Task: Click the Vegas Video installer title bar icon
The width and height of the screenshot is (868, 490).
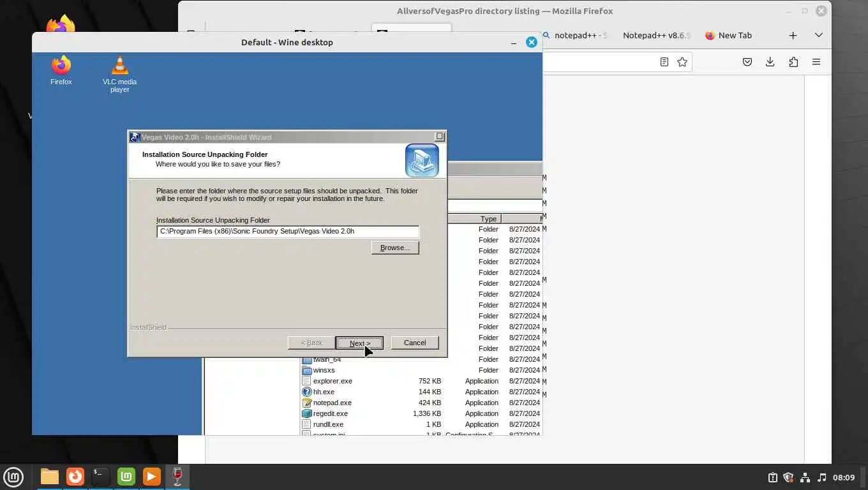Action: 135,137
